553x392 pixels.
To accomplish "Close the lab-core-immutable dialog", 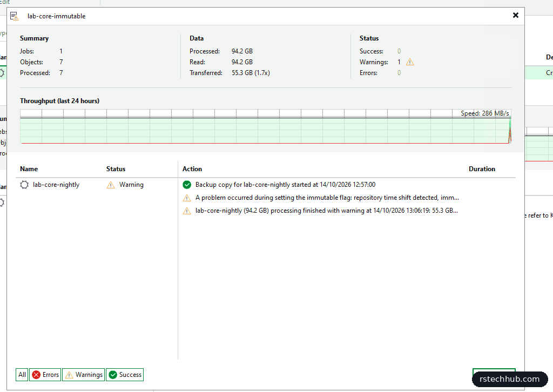I will [x=516, y=15].
